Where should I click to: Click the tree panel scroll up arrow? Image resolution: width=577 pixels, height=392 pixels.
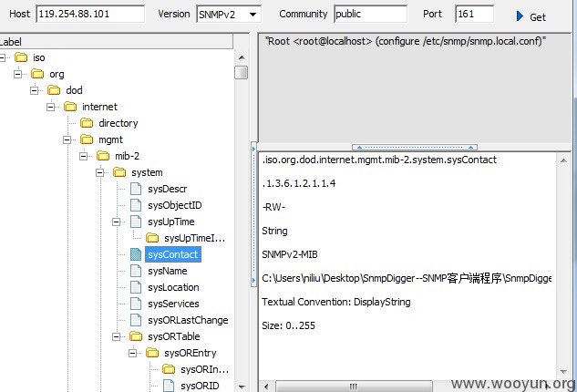click(x=242, y=57)
